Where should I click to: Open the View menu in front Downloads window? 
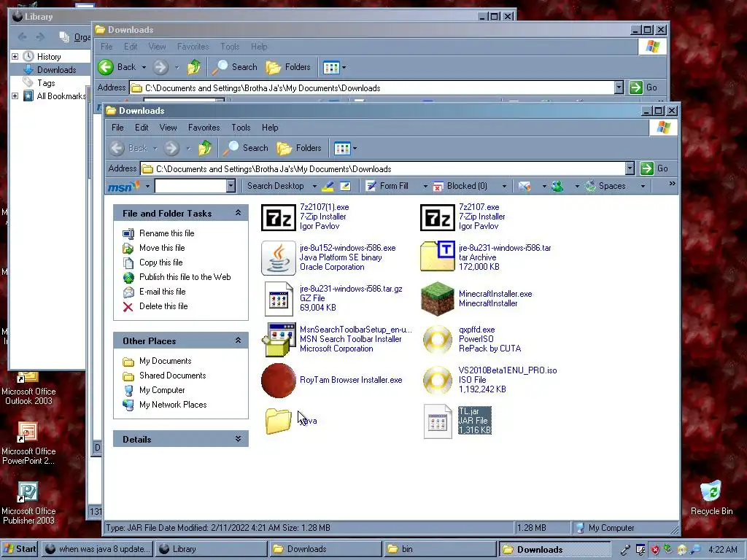tap(169, 128)
